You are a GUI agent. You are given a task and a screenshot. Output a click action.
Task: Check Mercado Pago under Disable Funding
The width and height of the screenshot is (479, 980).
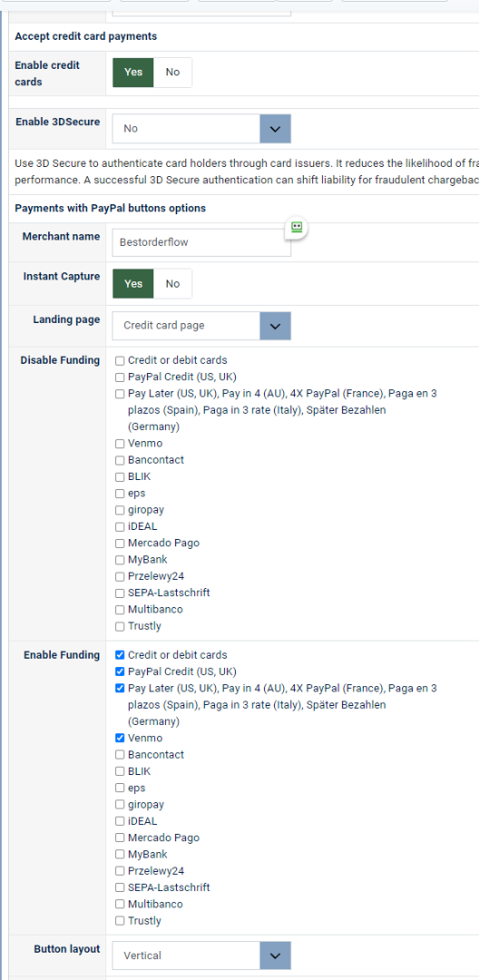(x=120, y=544)
